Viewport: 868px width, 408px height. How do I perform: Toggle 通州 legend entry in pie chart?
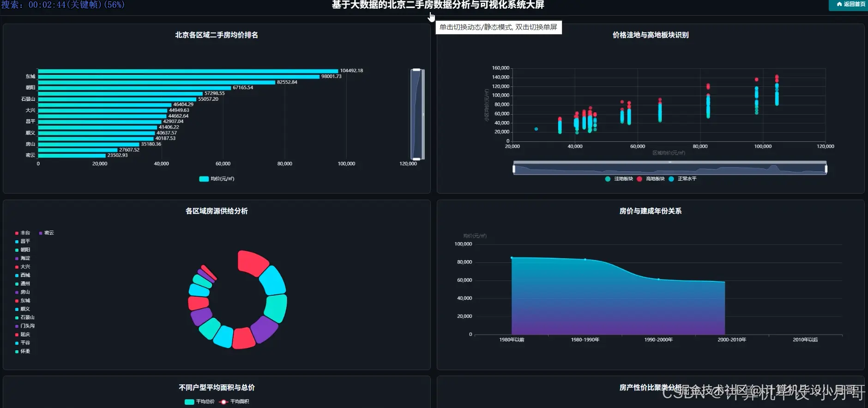tap(23, 284)
